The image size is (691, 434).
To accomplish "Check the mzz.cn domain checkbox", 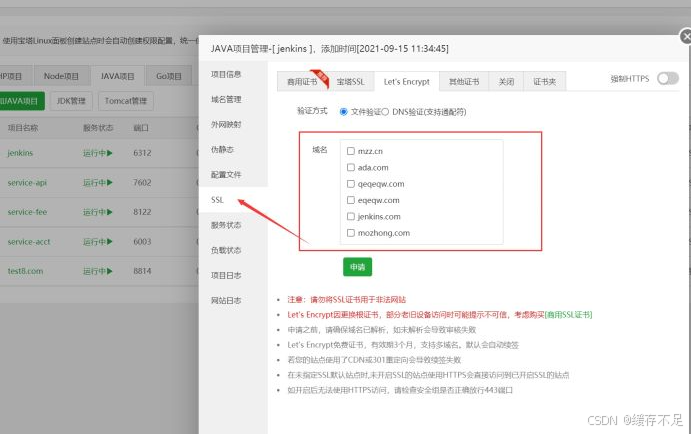I will tap(351, 151).
